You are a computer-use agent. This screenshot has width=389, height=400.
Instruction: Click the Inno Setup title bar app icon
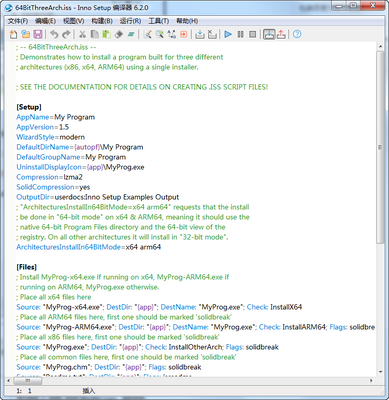(9, 7)
